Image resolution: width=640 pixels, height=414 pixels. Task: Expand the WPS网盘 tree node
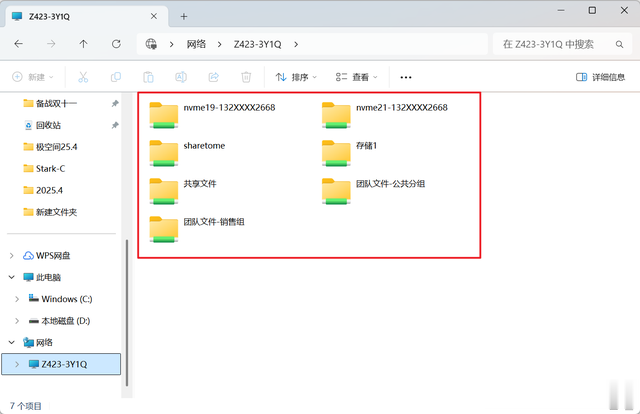tap(11, 256)
